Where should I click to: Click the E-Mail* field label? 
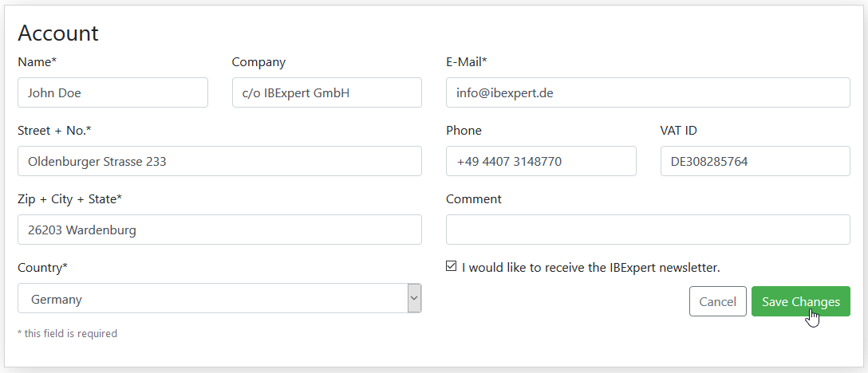tap(466, 62)
